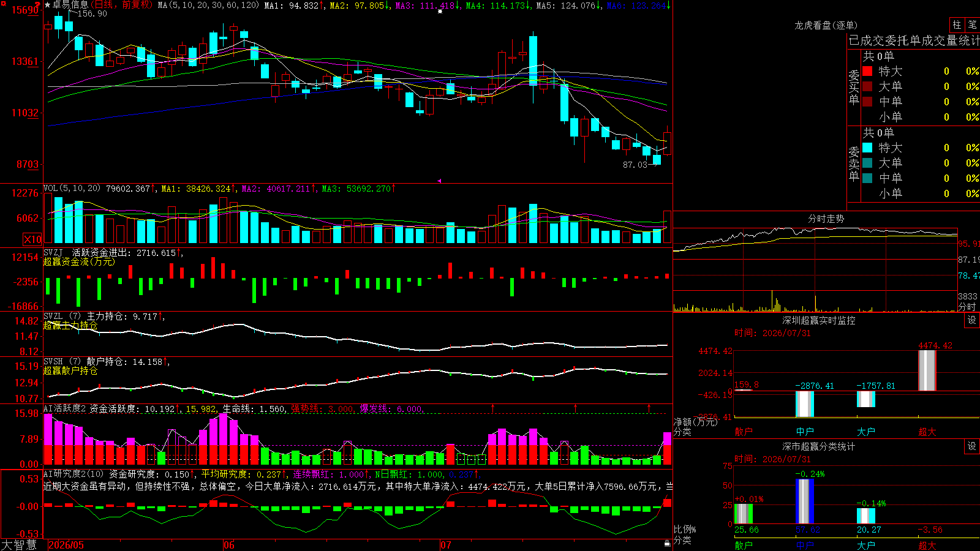
Task: Click the 时间: 2026/07/31 label in 深圳超赢实时监控
Action: (x=772, y=333)
